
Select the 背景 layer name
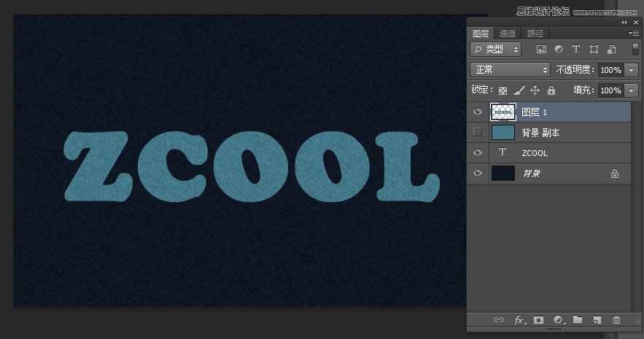point(531,174)
